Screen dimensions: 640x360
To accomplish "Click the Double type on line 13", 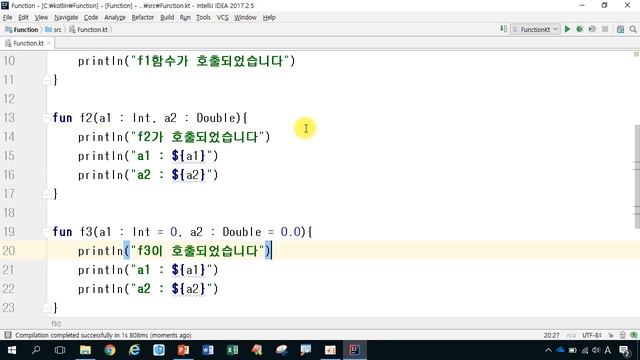I will [x=216, y=118].
